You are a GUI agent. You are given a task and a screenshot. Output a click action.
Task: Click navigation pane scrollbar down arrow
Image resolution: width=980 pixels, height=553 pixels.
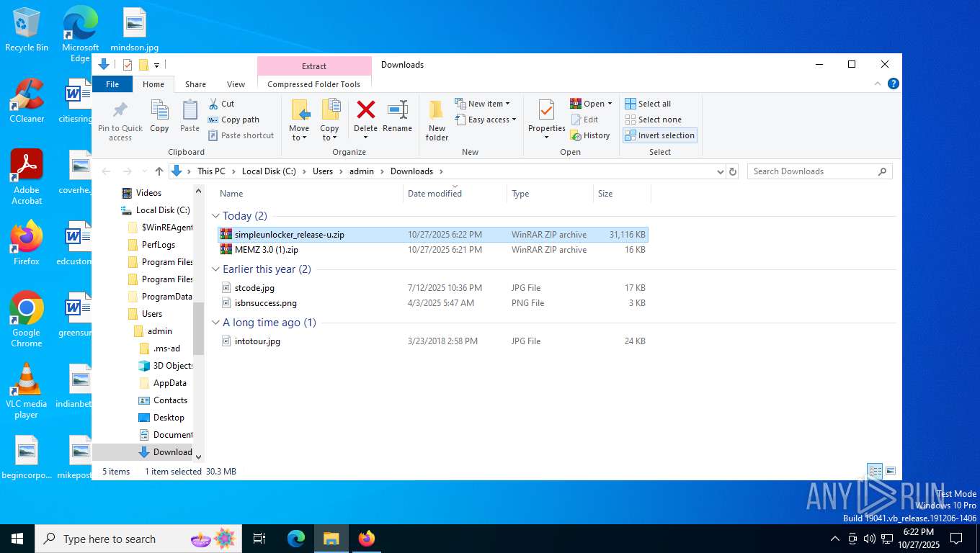coord(199,456)
